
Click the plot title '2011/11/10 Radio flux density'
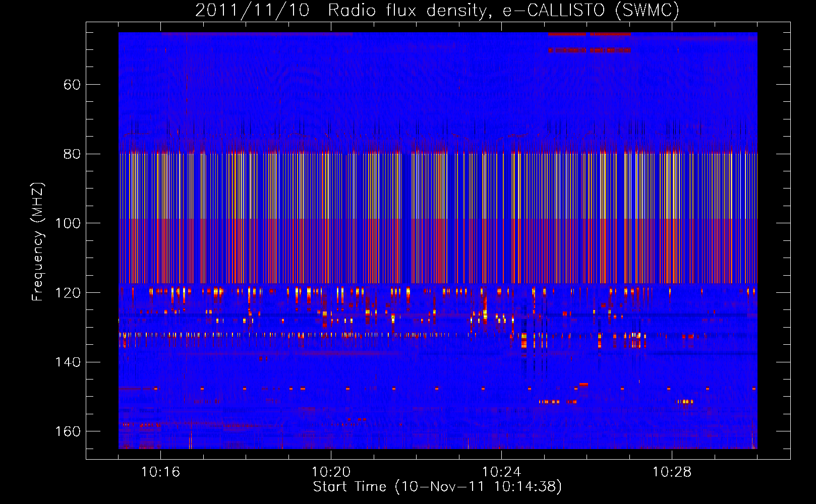pyautogui.click(x=437, y=10)
